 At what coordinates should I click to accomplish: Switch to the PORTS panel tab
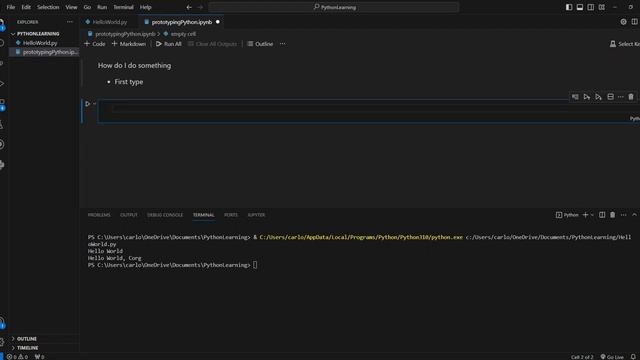point(231,215)
